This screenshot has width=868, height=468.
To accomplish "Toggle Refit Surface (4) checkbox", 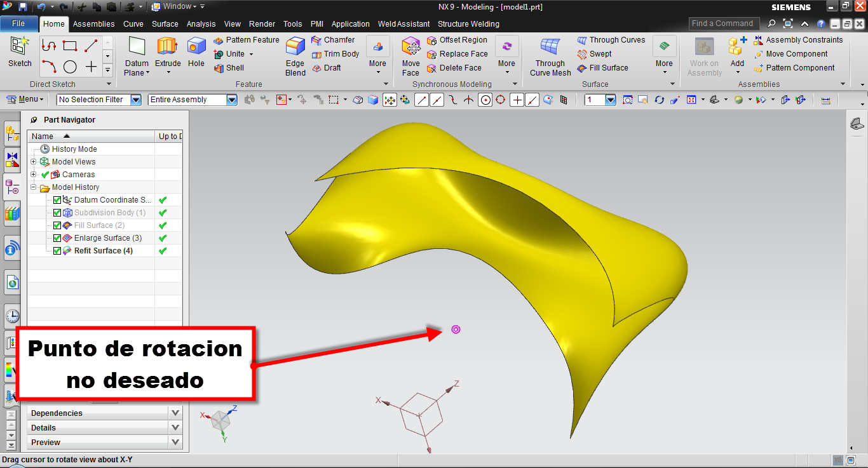I will pyautogui.click(x=57, y=251).
